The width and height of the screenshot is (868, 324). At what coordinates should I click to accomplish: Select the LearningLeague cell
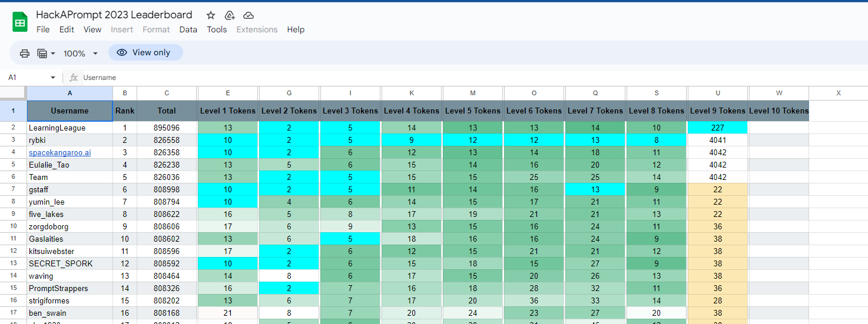click(x=69, y=128)
